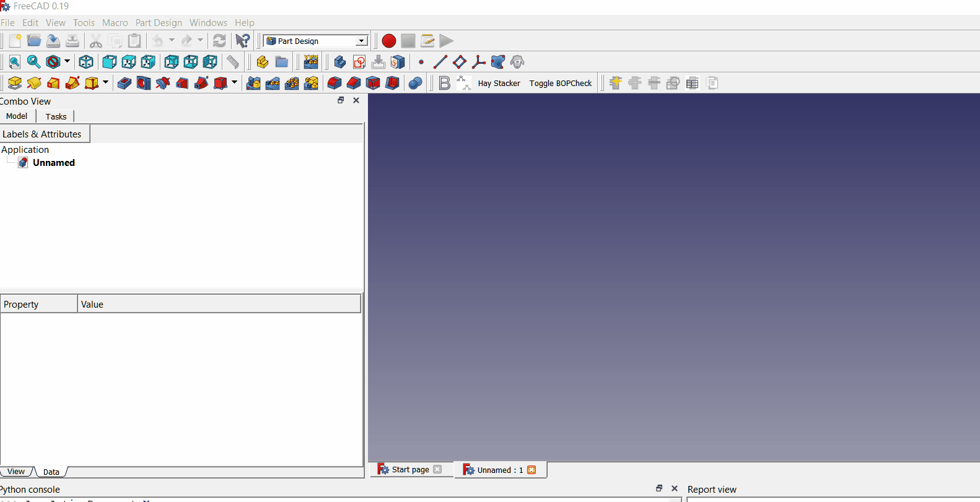This screenshot has width=980, height=502.
Task: Click the Hay Stacker button
Action: (x=499, y=83)
